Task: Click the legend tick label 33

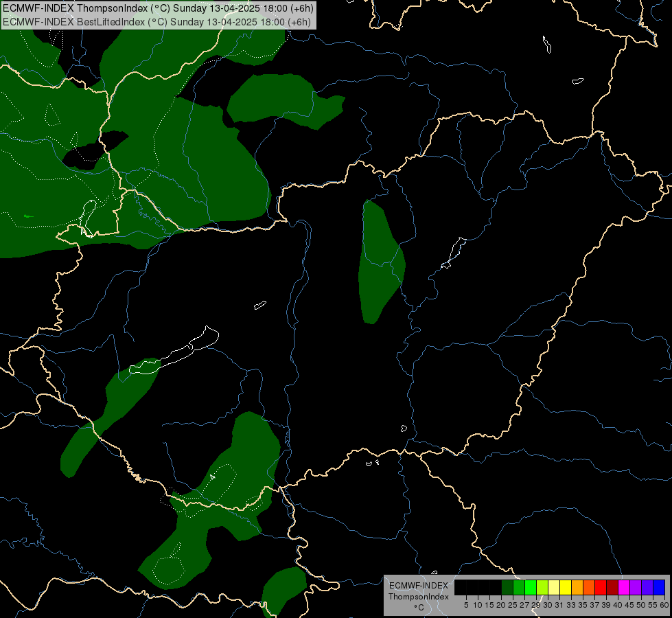Action: (571, 605)
